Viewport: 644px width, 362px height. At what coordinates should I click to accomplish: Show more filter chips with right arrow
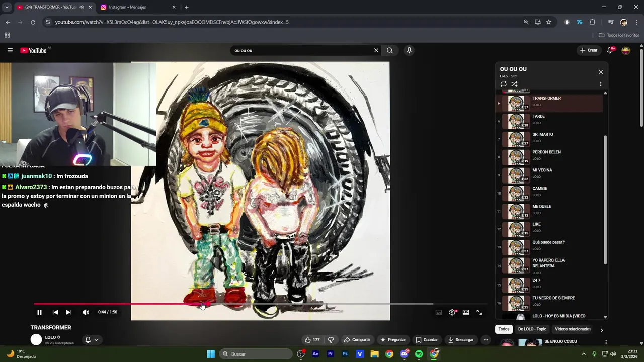(601, 330)
